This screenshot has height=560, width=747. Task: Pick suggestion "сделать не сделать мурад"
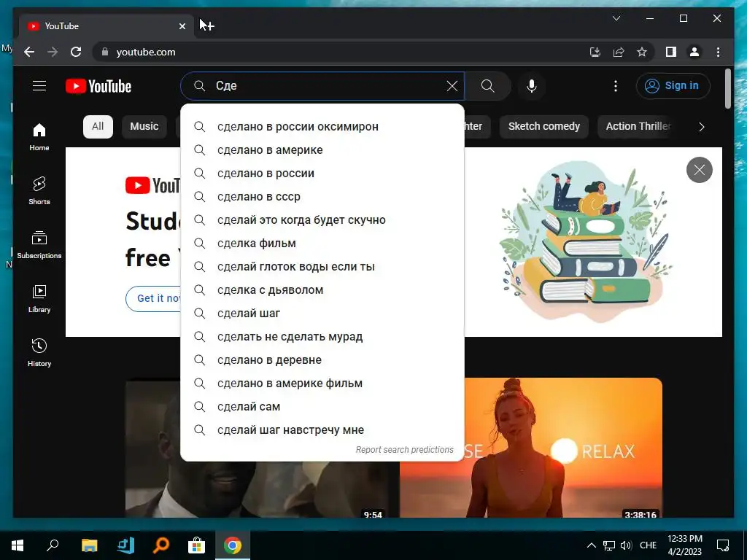pyautogui.click(x=322, y=337)
